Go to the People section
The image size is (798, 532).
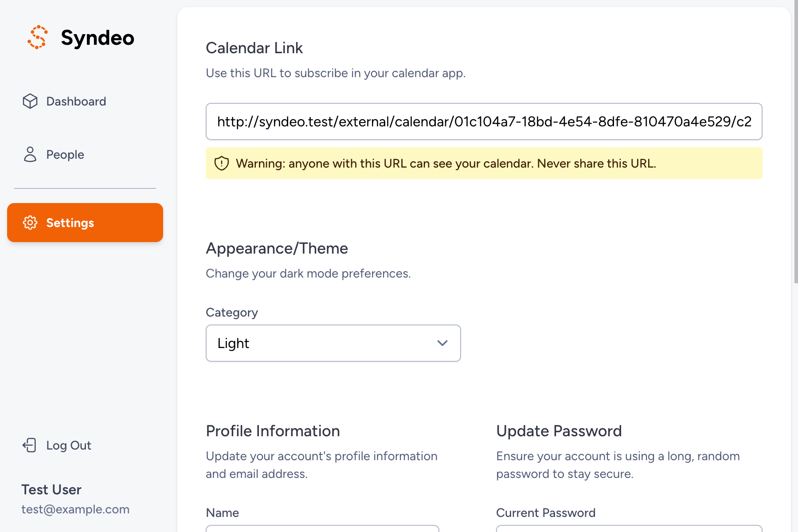click(65, 154)
